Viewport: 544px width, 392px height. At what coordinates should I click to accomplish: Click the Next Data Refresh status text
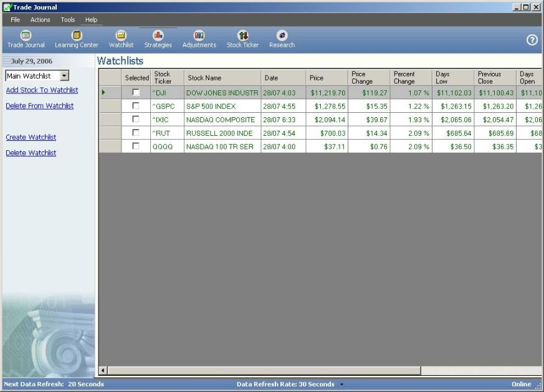click(54, 384)
